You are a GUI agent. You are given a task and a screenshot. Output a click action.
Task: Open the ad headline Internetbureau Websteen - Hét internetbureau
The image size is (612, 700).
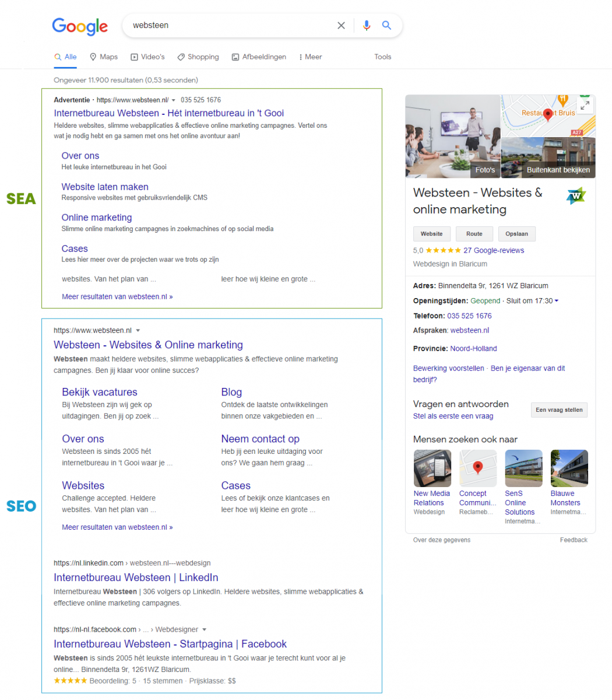[x=169, y=113]
